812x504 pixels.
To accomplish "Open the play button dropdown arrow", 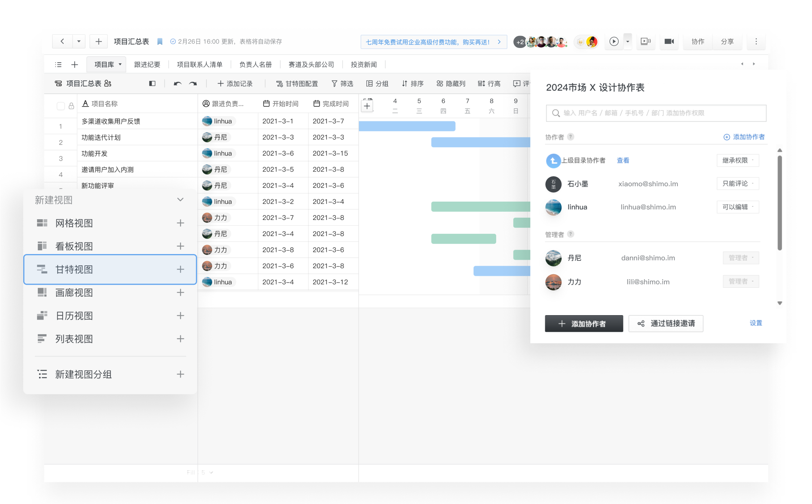I will (628, 41).
